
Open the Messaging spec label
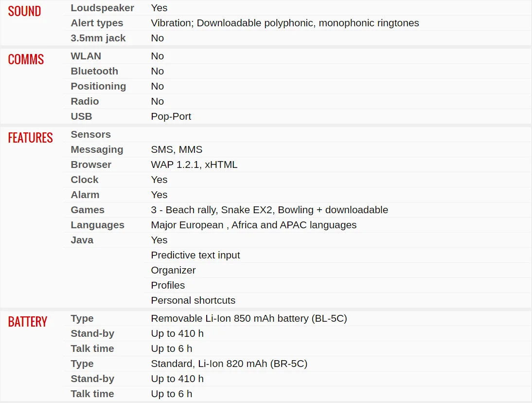97,150
